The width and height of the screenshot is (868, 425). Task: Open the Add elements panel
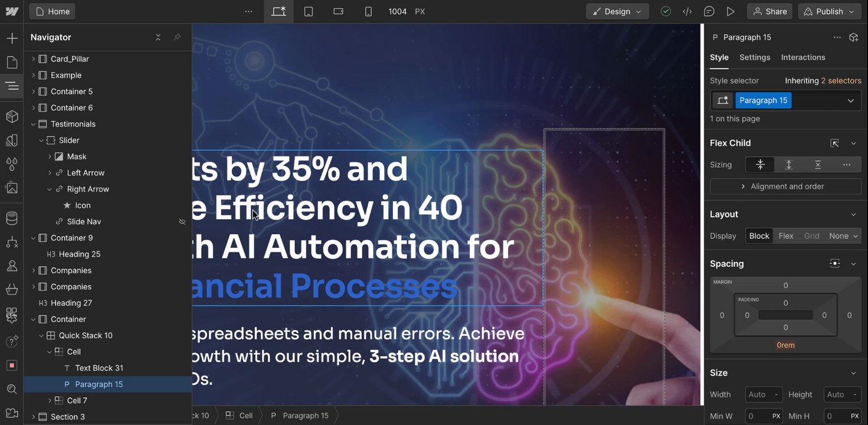coord(12,38)
